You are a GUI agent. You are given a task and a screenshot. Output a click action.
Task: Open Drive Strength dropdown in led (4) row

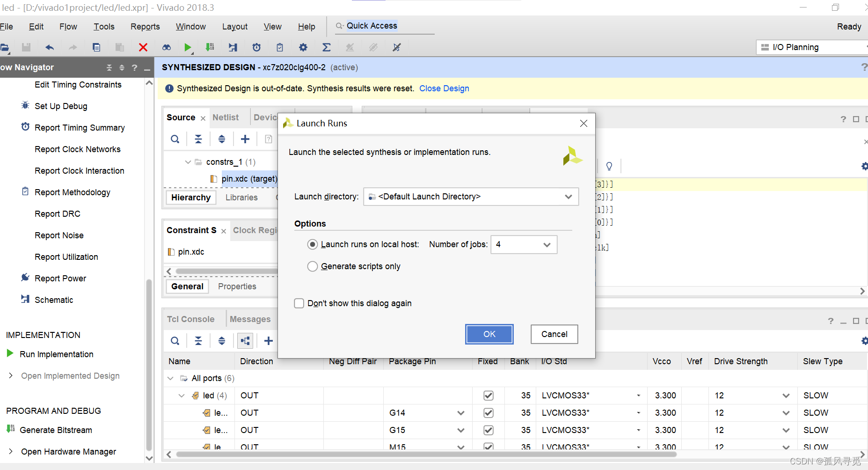click(x=786, y=396)
